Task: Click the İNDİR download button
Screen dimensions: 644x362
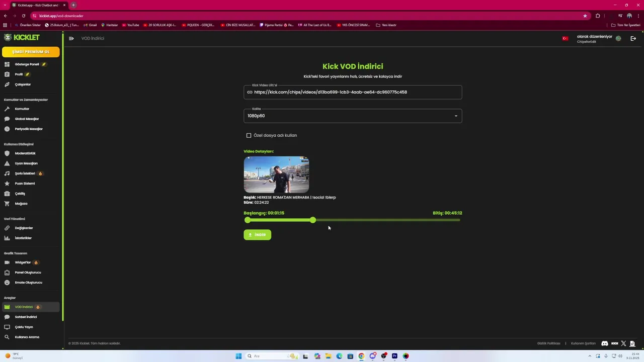Action: click(x=257, y=235)
